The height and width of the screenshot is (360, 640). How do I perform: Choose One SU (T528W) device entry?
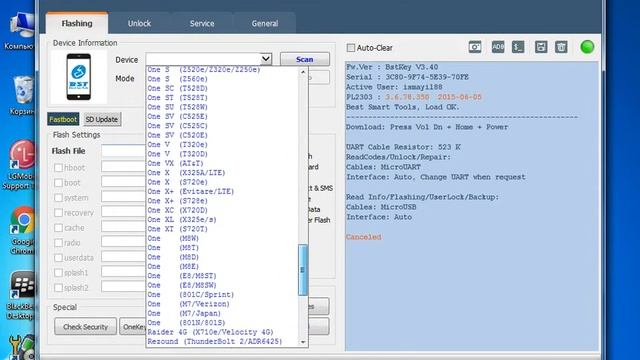222,107
